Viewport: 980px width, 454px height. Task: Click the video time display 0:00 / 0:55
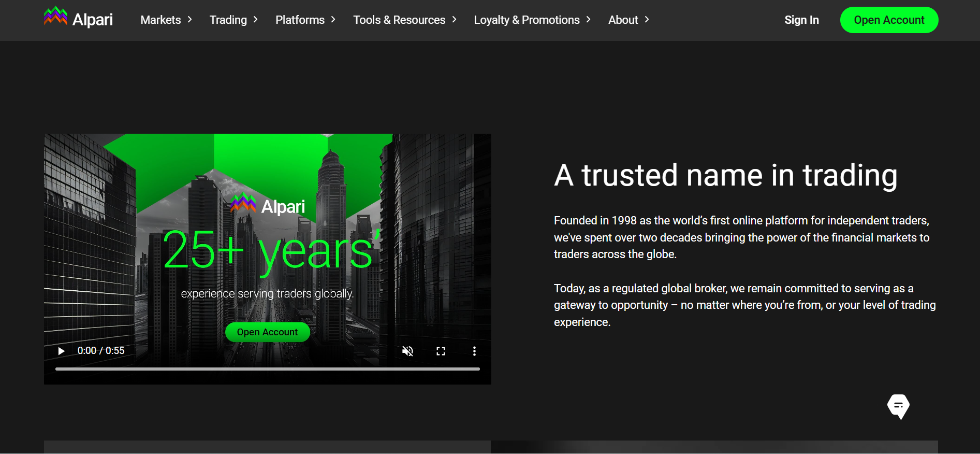(101, 351)
